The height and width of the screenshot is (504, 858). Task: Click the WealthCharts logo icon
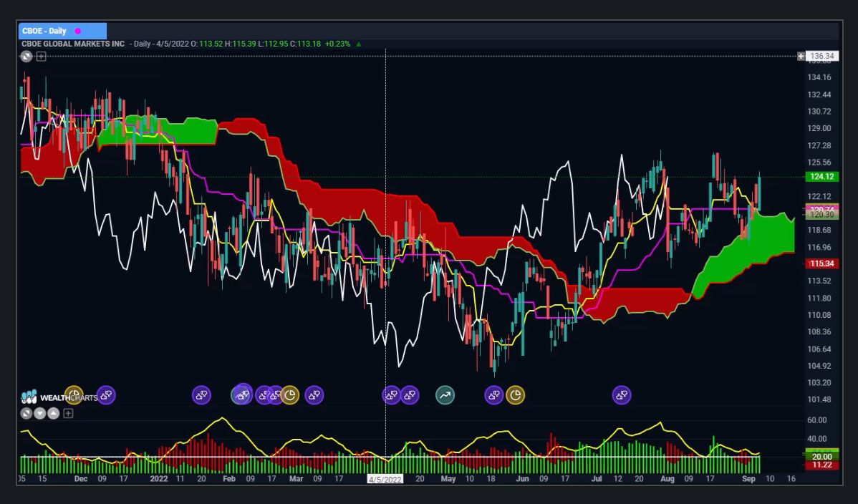pyautogui.click(x=29, y=397)
